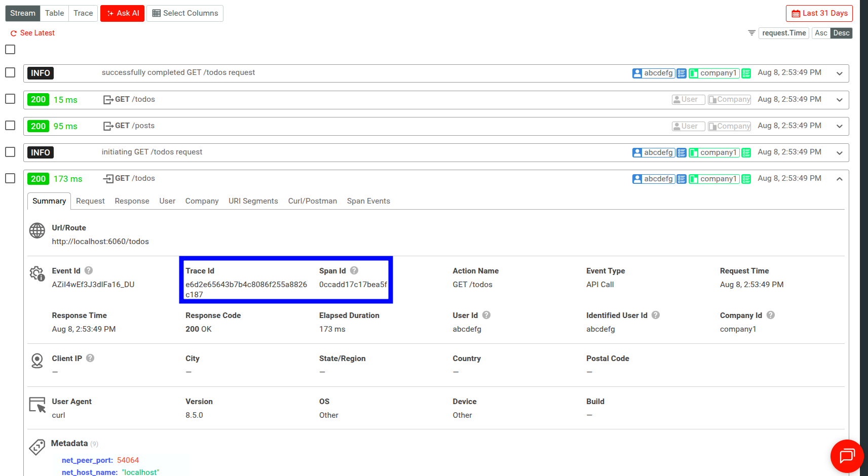Select the checkbox on the first INFO row

coord(10,73)
